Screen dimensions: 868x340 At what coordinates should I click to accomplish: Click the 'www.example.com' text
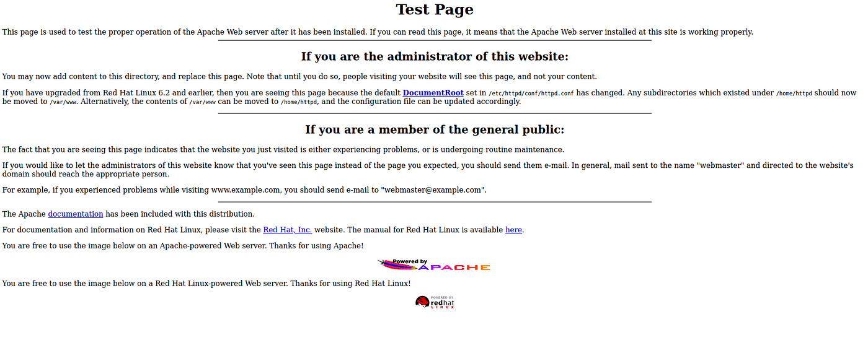click(246, 190)
